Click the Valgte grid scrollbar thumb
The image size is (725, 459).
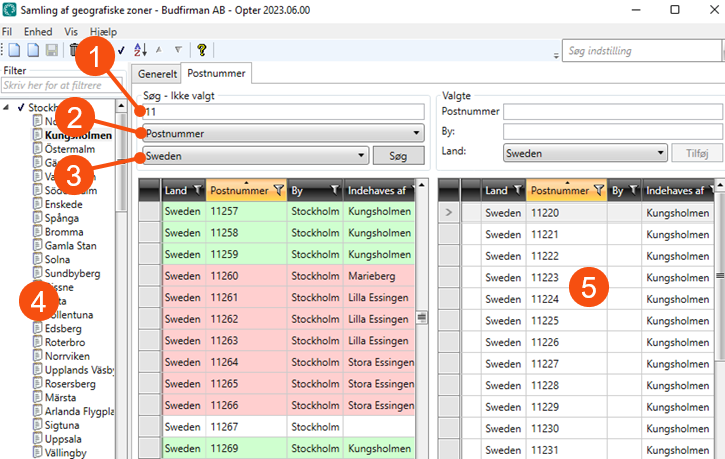pyautogui.click(x=720, y=275)
